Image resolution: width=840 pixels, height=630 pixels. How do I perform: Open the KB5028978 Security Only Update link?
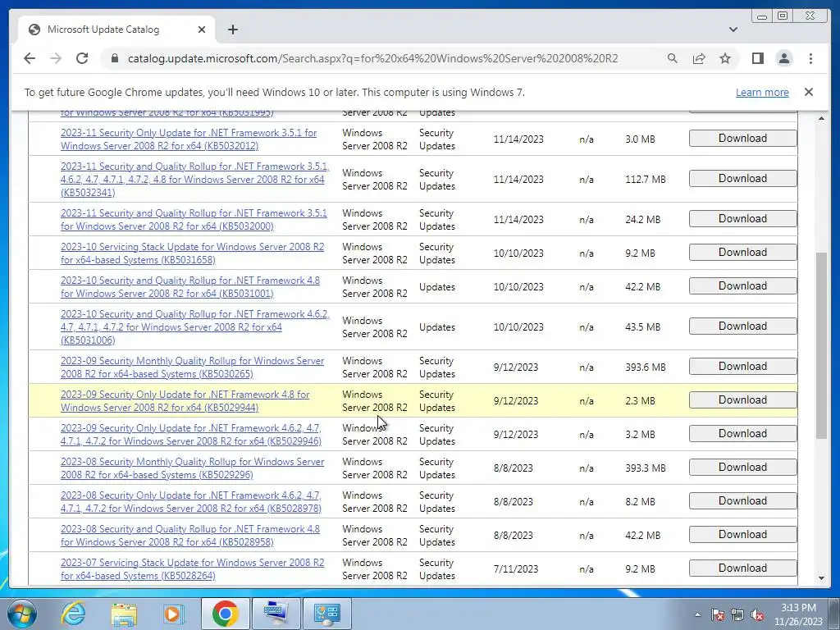[191, 502]
